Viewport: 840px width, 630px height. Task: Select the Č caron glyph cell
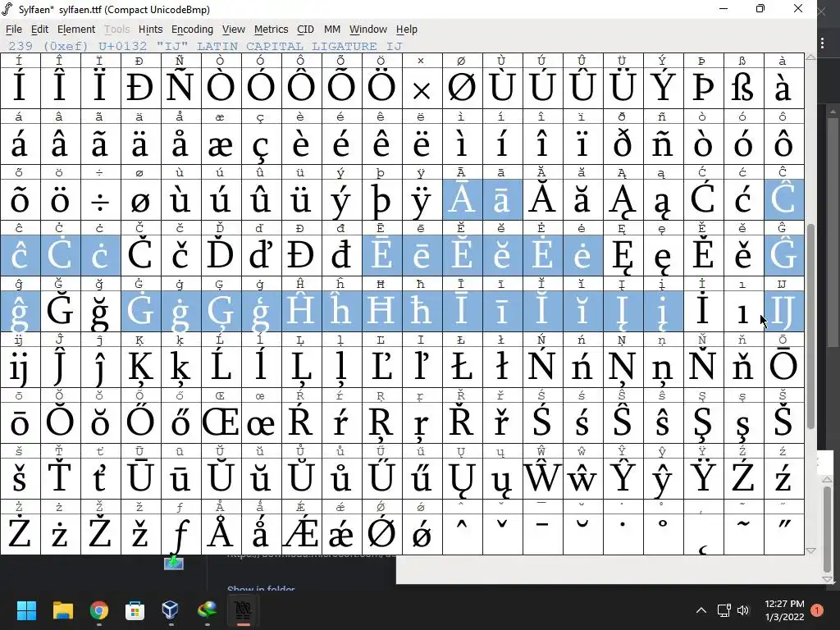(141, 255)
